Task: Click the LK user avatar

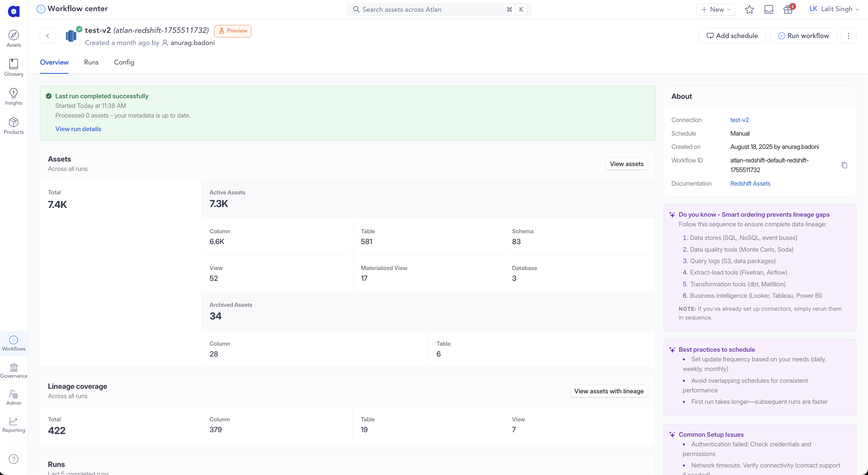Action: pyautogui.click(x=813, y=9)
